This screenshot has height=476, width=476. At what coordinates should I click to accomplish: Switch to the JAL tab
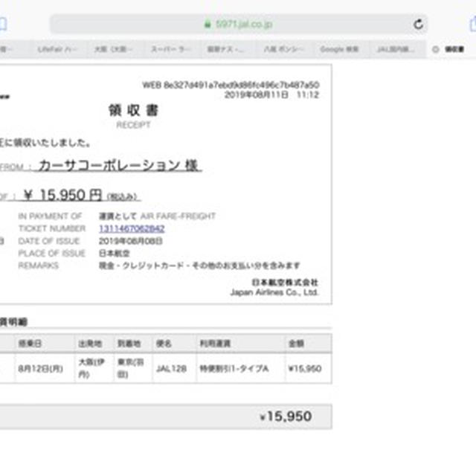click(x=396, y=49)
